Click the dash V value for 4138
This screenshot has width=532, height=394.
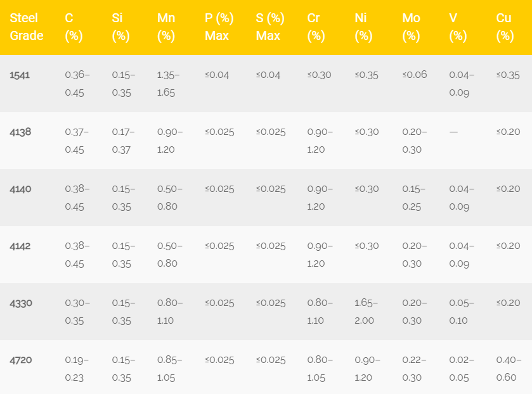[x=453, y=132]
